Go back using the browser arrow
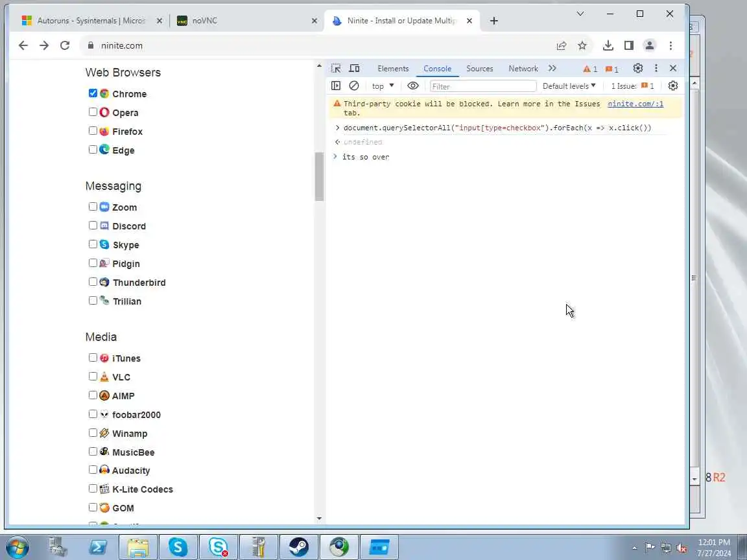The width and height of the screenshot is (747, 560). click(23, 45)
